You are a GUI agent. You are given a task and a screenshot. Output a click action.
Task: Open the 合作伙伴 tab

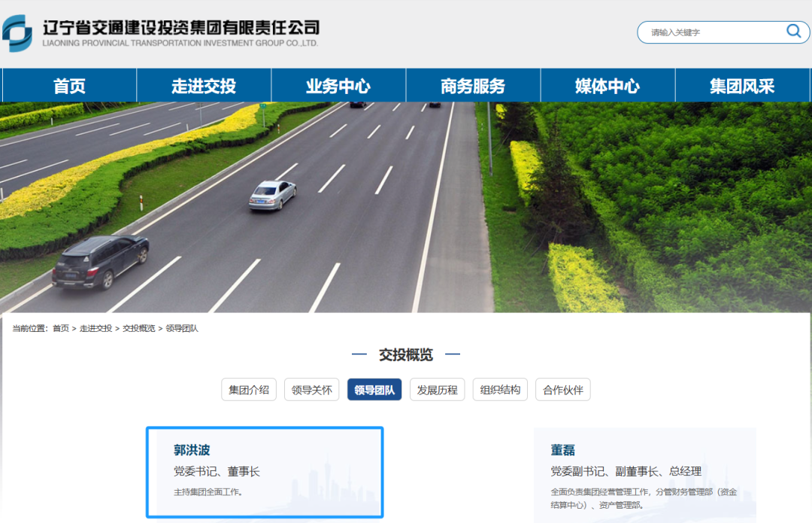click(x=563, y=390)
